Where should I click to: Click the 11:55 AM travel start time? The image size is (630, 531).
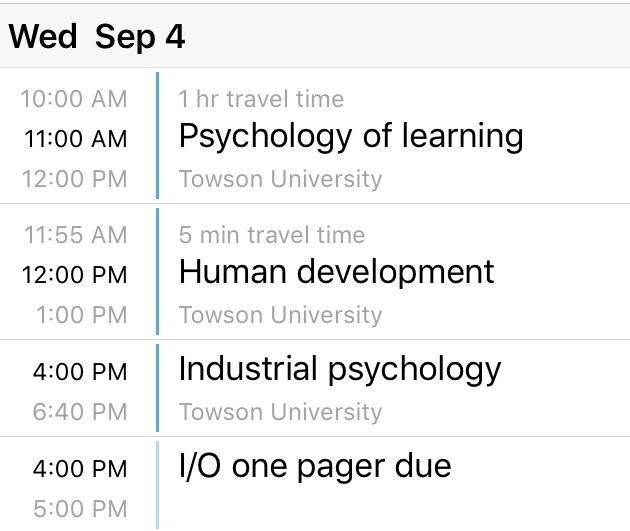point(75,235)
